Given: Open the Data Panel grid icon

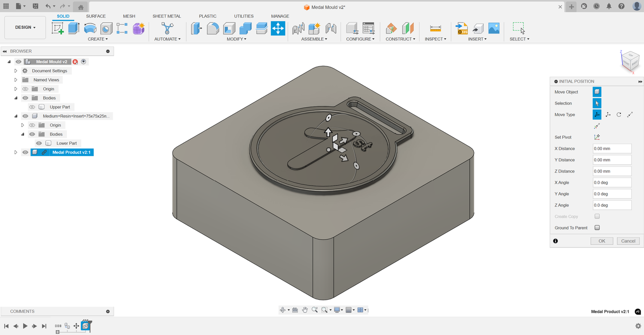Looking at the screenshot, I should (x=6, y=6).
